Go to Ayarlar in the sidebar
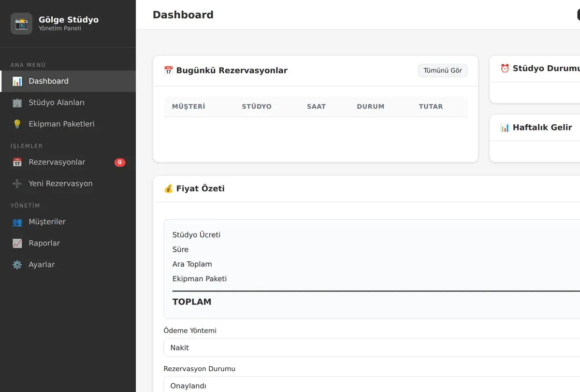 pyautogui.click(x=68, y=265)
